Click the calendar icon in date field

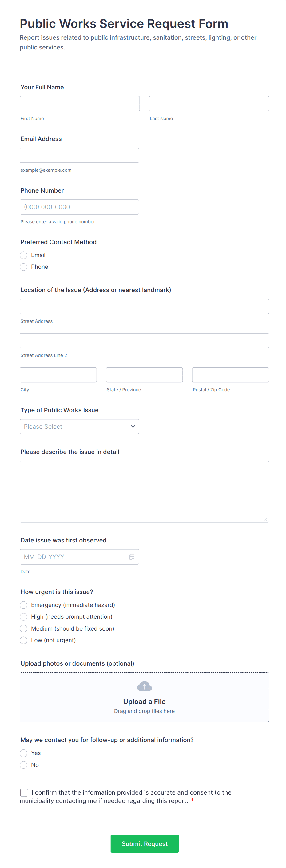coord(132,557)
